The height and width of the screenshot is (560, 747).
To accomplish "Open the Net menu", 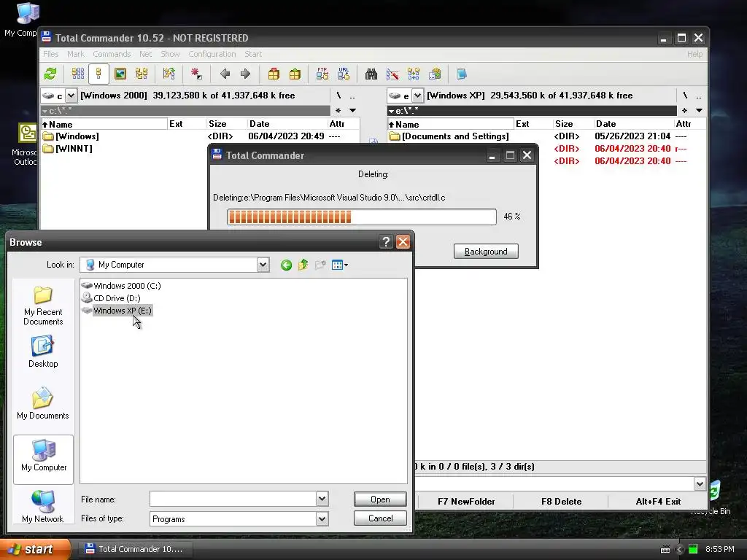I will 146,54.
